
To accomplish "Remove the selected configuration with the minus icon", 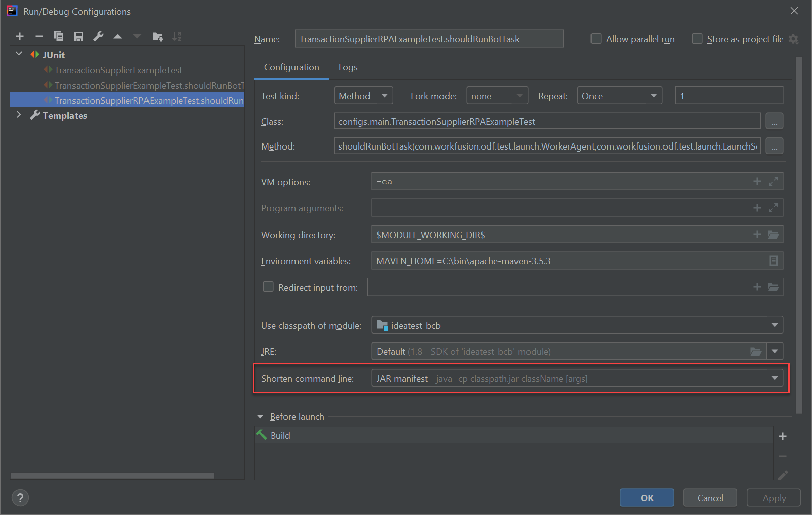I will coord(39,36).
